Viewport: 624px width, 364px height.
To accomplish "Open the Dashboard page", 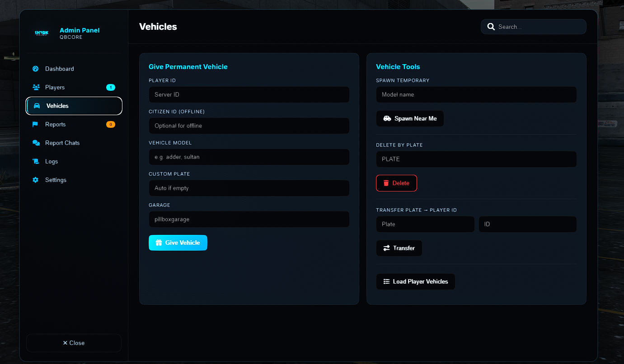I will coord(74,69).
